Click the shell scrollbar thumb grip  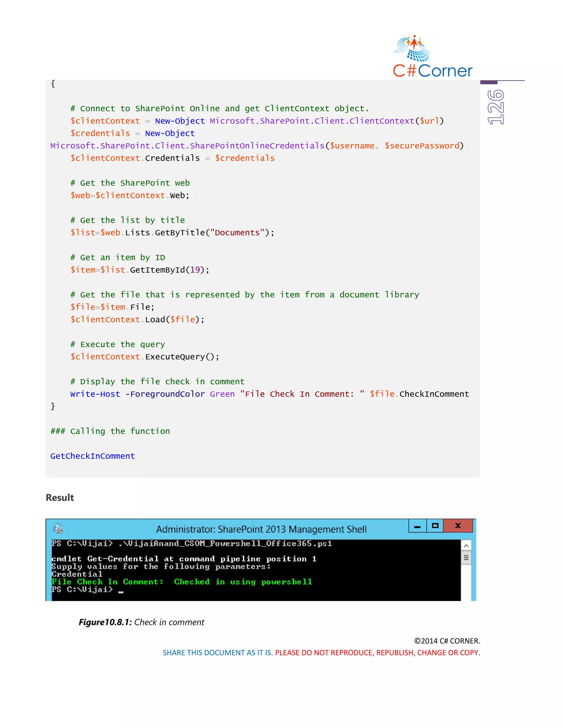pos(466,558)
